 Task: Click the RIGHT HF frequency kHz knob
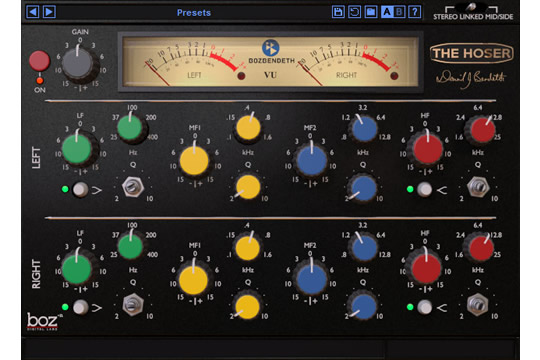coord(481,249)
